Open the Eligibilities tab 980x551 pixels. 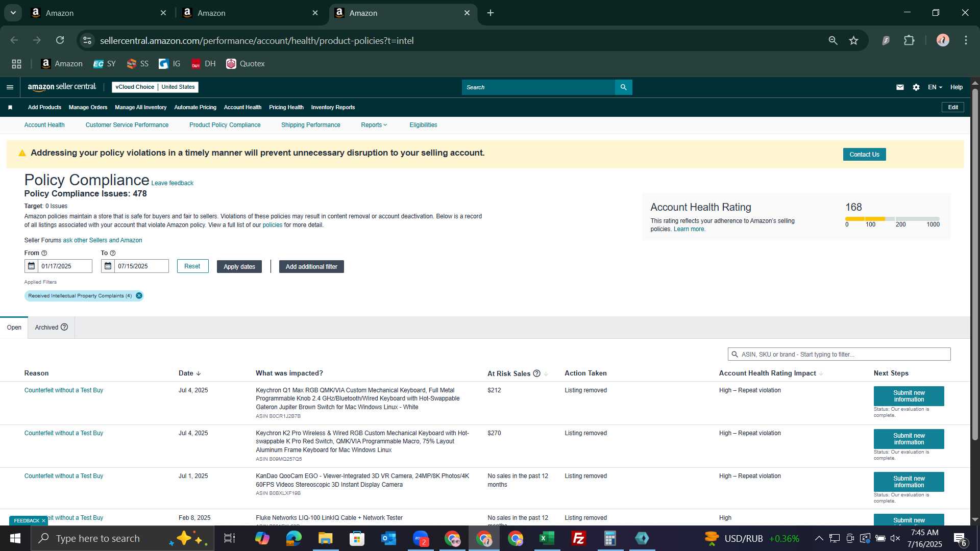pos(423,125)
